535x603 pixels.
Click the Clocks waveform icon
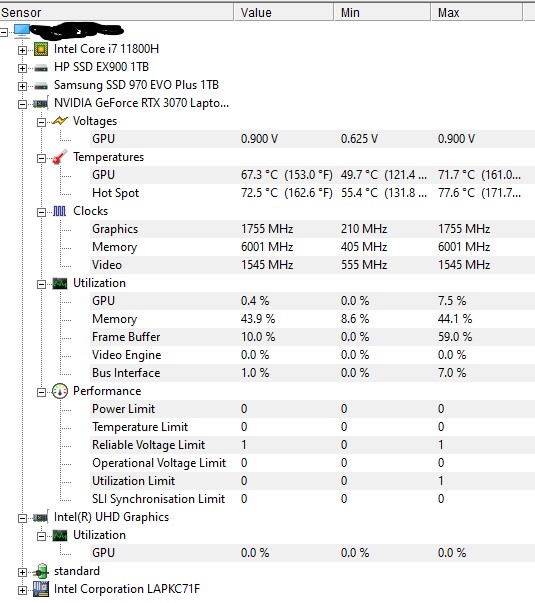click(60, 211)
